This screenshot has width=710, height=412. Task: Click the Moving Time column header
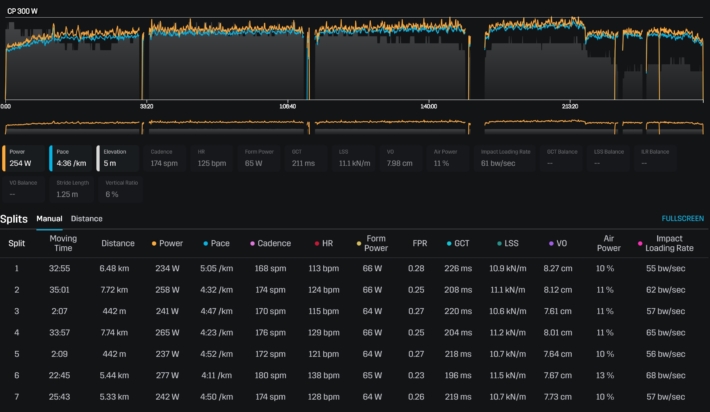pyautogui.click(x=62, y=243)
